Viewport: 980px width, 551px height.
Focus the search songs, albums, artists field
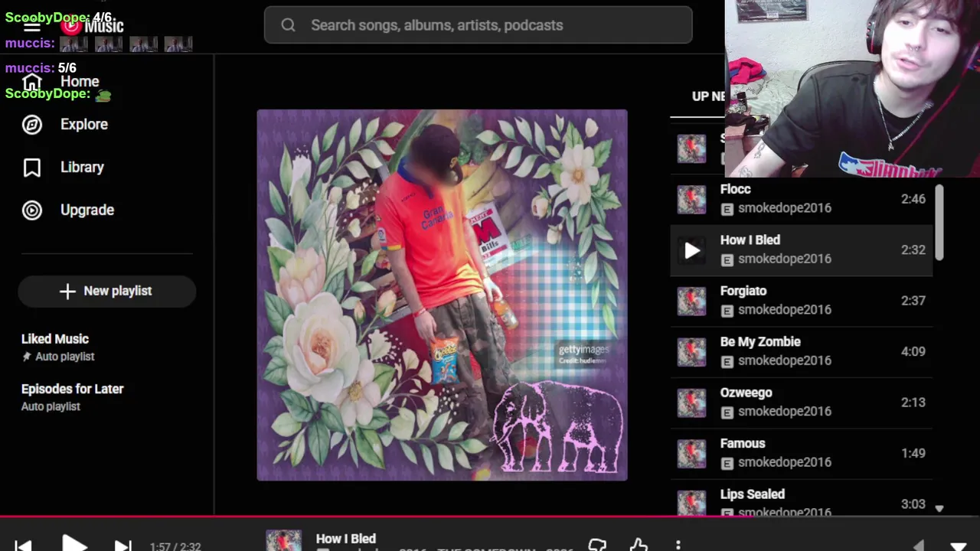point(478,25)
